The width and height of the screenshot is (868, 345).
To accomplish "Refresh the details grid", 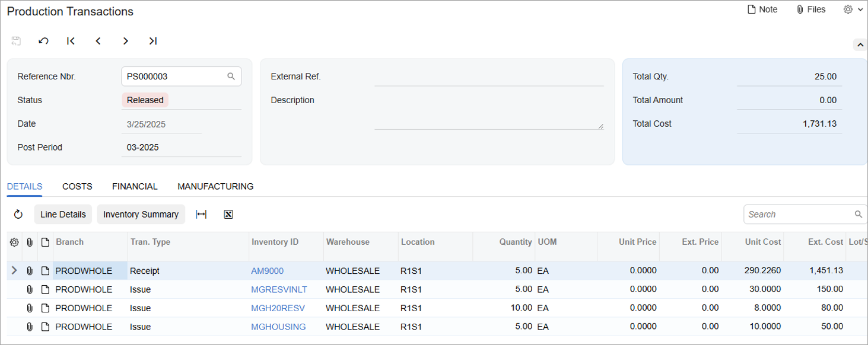I will tap(18, 215).
